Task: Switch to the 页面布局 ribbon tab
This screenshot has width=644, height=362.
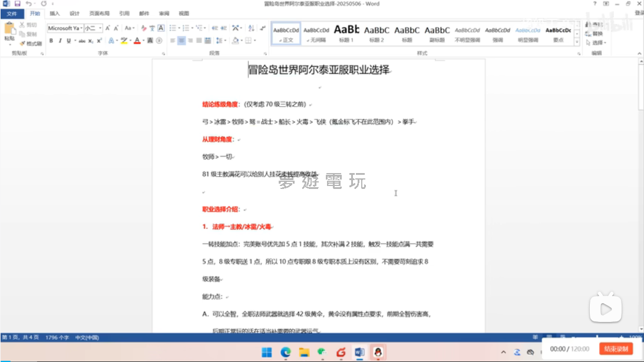Action: (99, 13)
